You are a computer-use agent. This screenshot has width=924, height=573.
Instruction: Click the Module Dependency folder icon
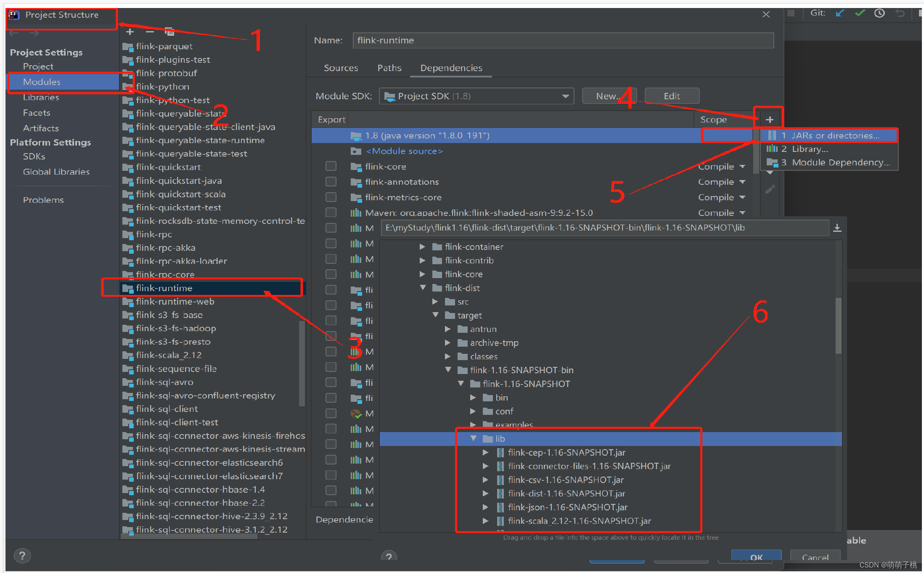pyautogui.click(x=772, y=162)
